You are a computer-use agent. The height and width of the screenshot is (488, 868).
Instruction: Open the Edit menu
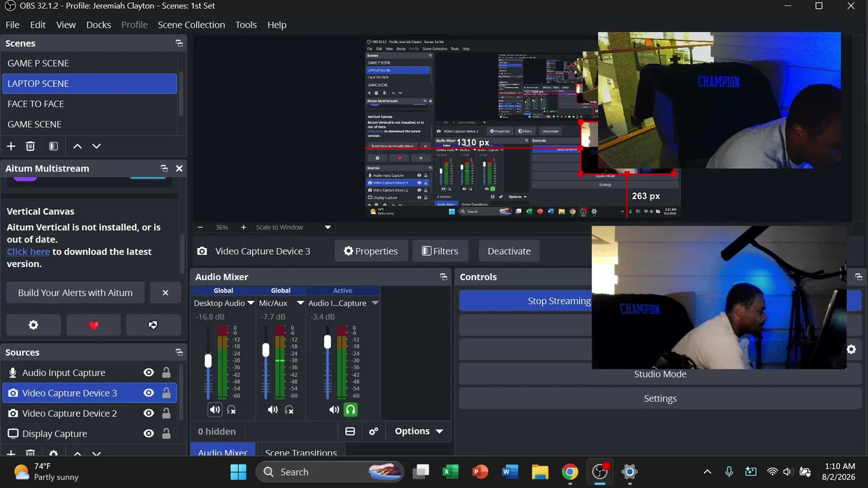(x=38, y=24)
